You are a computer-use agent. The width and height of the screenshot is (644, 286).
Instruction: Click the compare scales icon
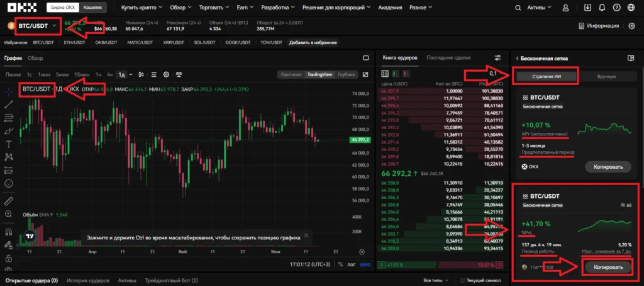point(179,74)
